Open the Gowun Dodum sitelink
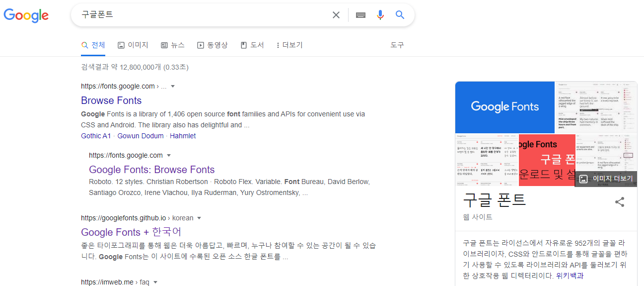644x286 pixels. coord(141,136)
